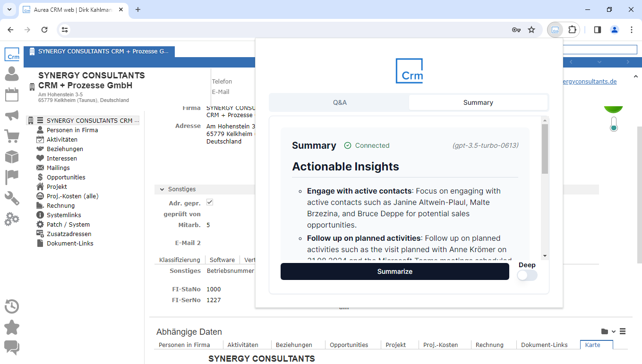
Task: Select the Software classification tab
Action: click(x=222, y=260)
